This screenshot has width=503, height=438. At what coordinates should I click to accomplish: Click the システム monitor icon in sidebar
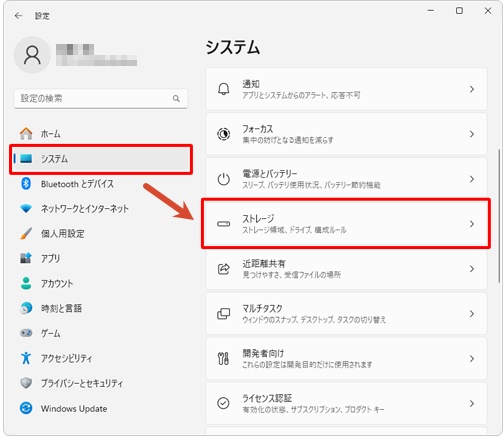[26, 159]
